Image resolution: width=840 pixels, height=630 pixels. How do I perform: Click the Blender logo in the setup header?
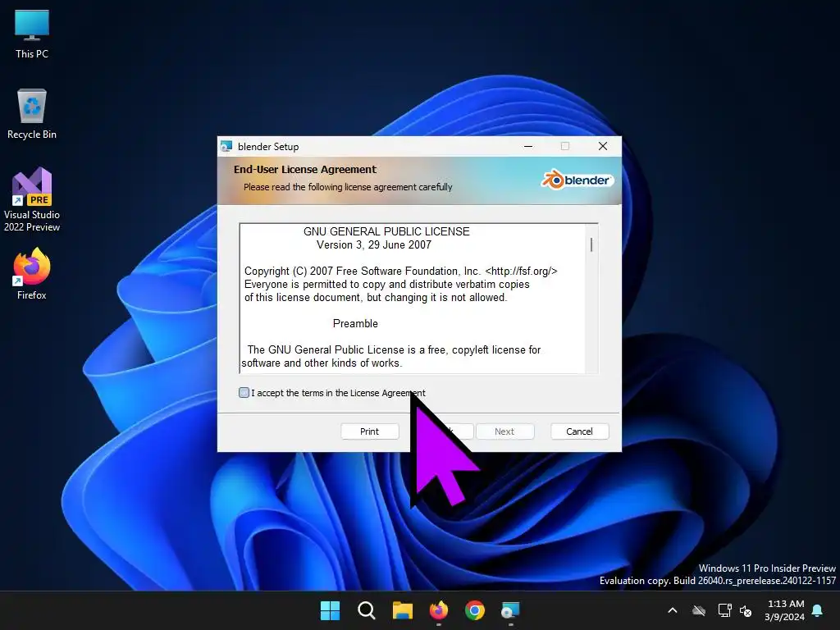point(577,180)
